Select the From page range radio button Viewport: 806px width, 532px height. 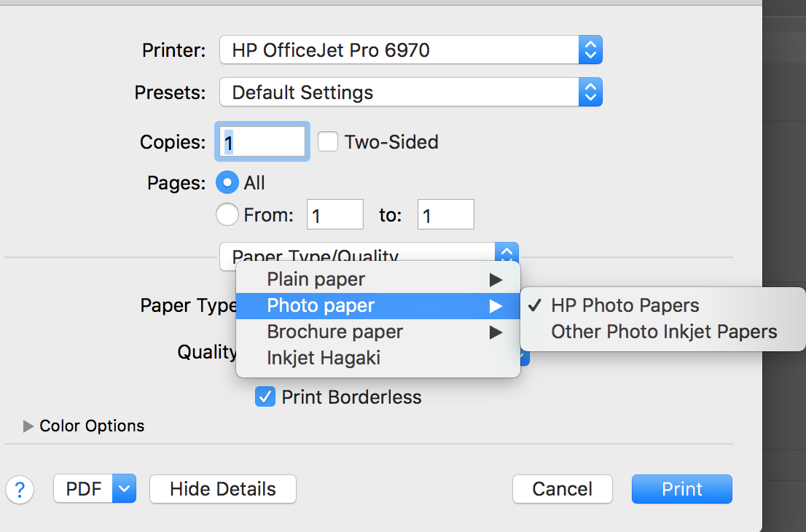(x=227, y=215)
